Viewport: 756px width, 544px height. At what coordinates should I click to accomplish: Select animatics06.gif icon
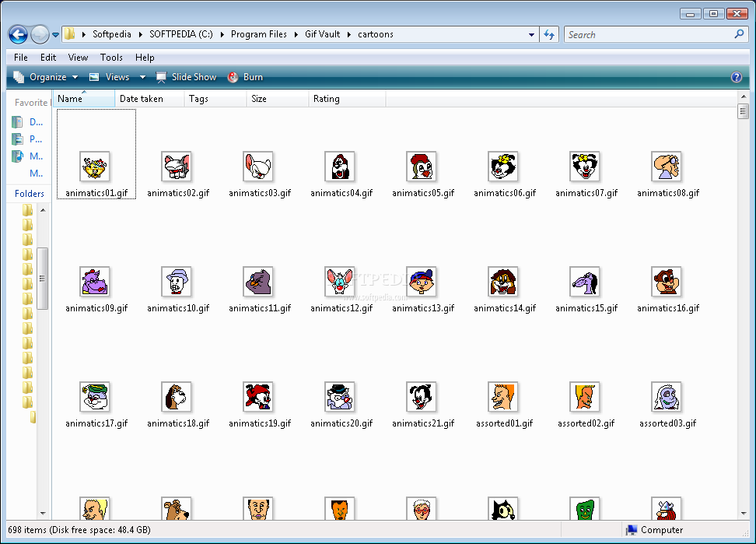[x=503, y=167]
